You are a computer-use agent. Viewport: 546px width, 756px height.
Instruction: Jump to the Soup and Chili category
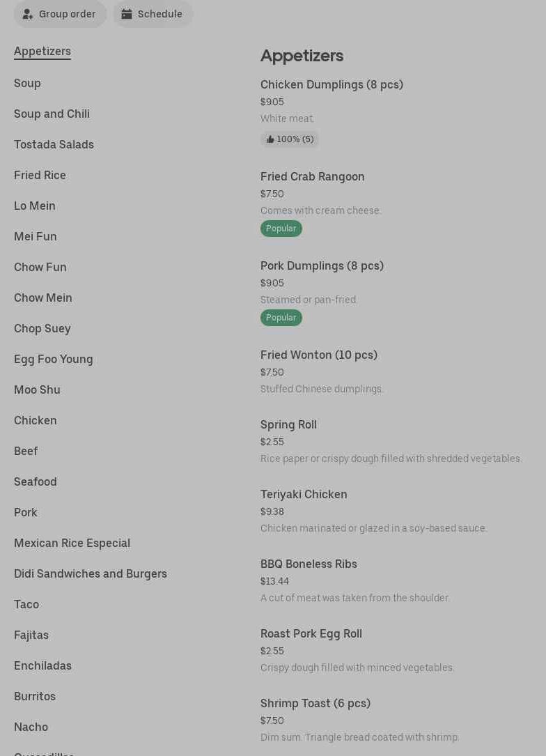tap(52, 114)
